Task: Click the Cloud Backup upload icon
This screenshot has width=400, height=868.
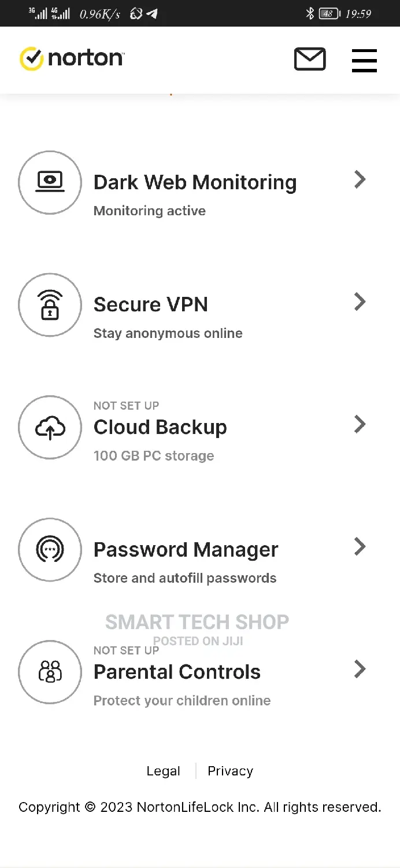Action: (x=50, y=428)
